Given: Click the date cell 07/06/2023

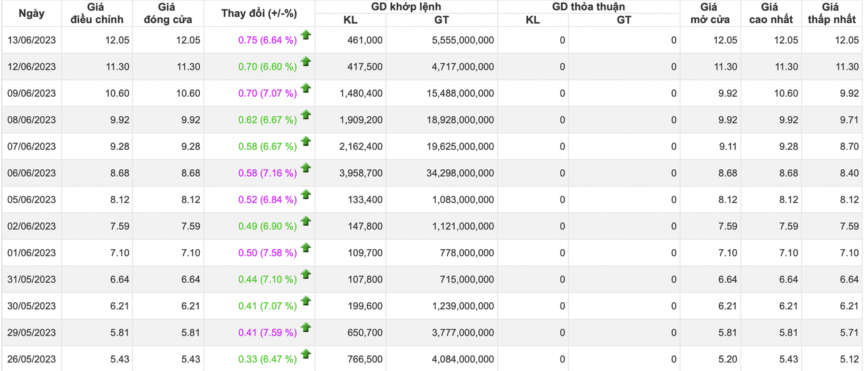Looking at the screenshot, I should click(x=32, y=147).
